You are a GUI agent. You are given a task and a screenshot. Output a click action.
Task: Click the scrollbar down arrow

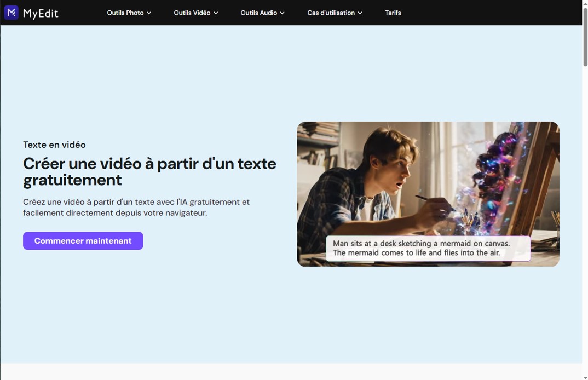585,377
